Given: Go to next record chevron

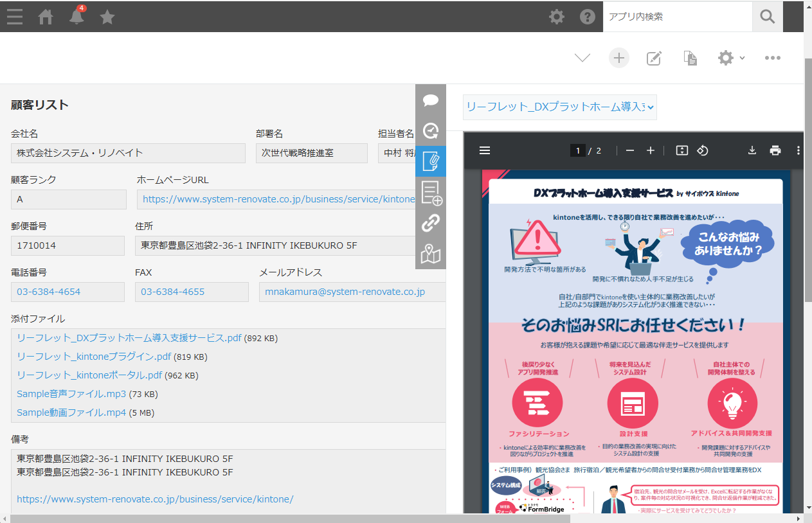Looking at the screenshot, I should [582, 58].
